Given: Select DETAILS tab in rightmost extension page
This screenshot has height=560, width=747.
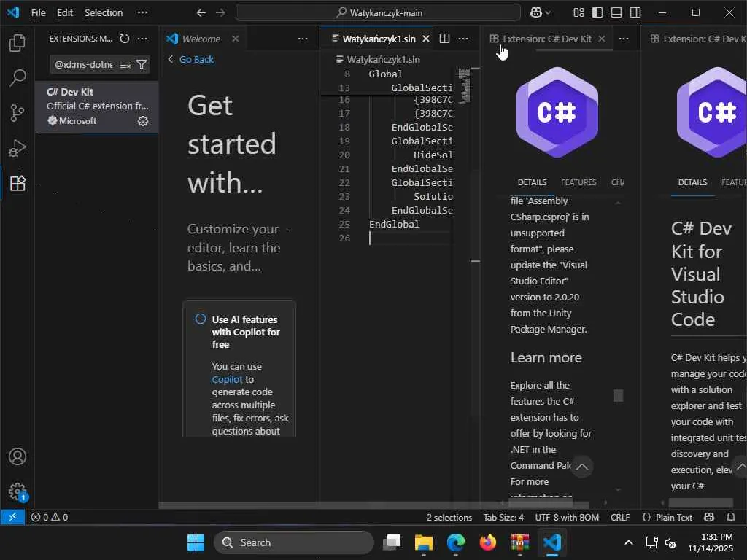Looking at the screenshot, I should pos(692,182).
